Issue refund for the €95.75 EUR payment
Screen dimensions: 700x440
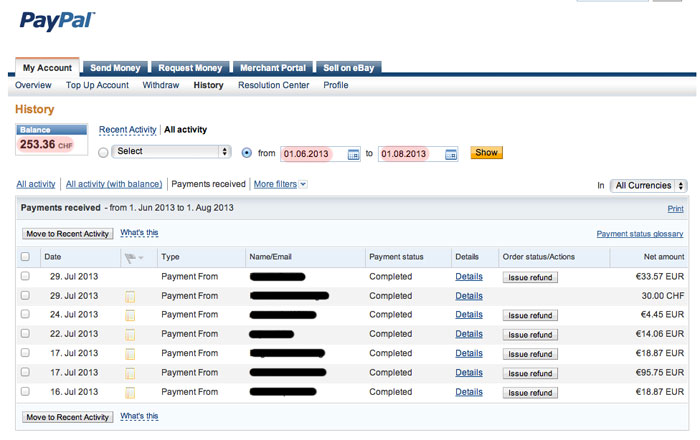click(530, 373)
